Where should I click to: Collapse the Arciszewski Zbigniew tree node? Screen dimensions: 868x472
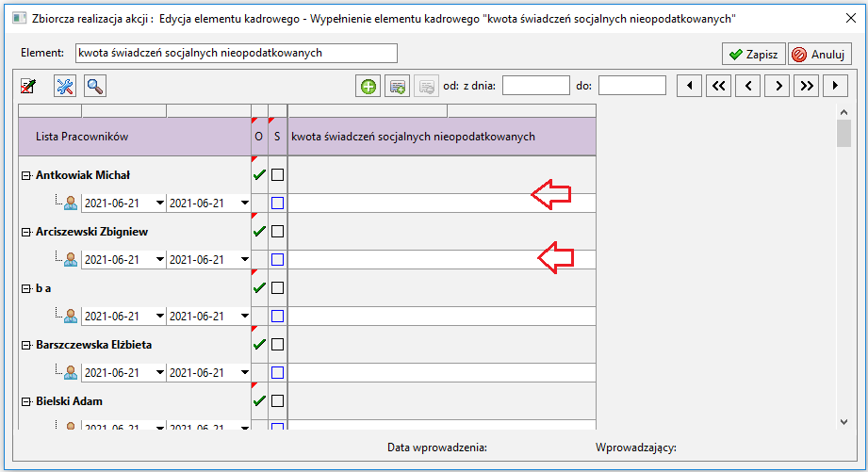(x=25, y=233)
